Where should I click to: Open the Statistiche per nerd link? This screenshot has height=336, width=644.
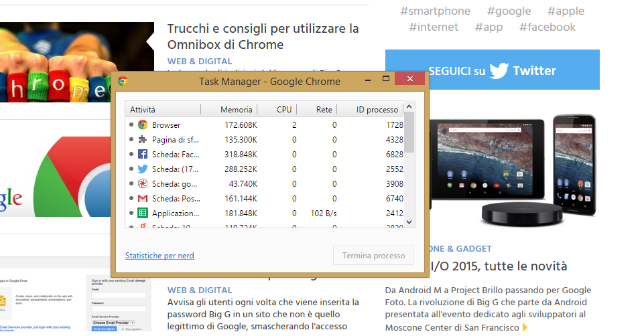pyautogui.click(x=159, y=256)
